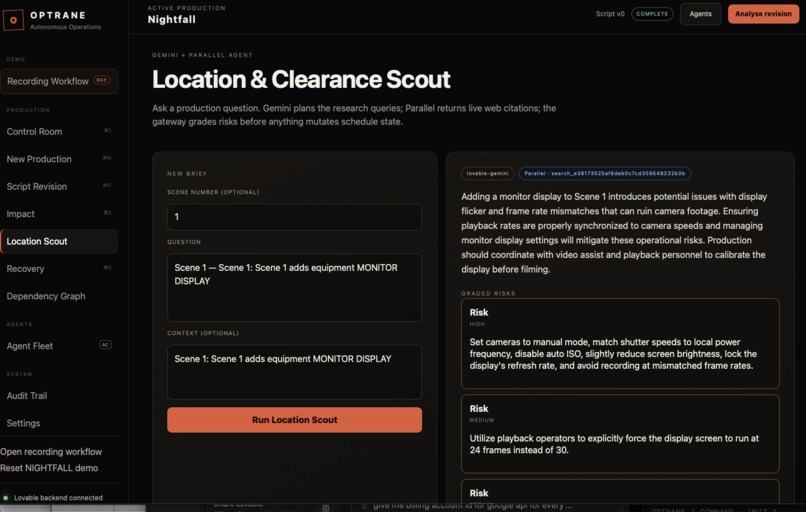Go to New Production page
The height and width of the screenshot is (512, 806).
(x=59, y=159)
